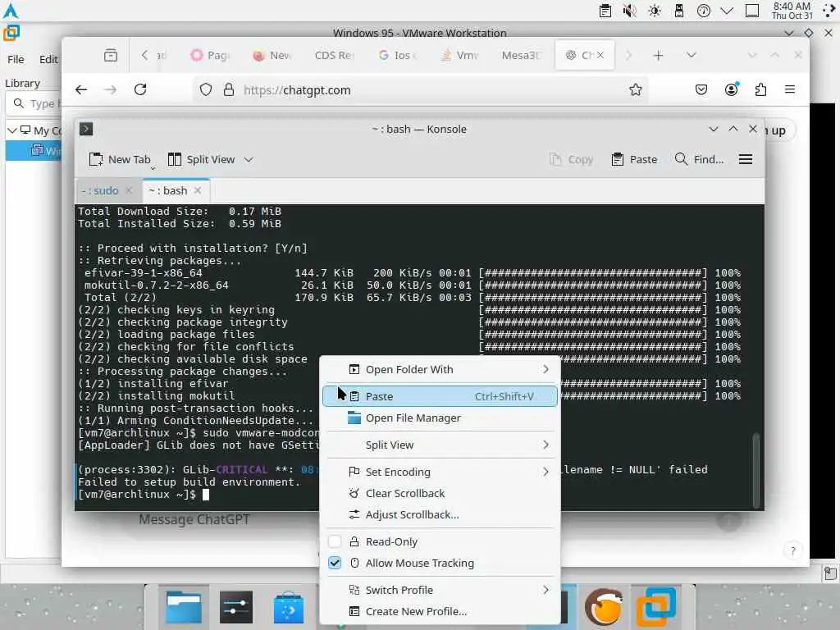Viewport: 840px width, 630px height.
Task: Open Switch Profile submenu
Action: tap(440, 590)
